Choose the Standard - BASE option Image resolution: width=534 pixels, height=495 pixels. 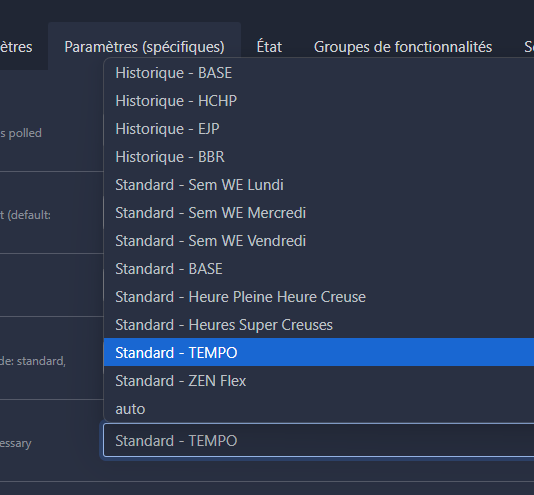(x=319, y=269)
